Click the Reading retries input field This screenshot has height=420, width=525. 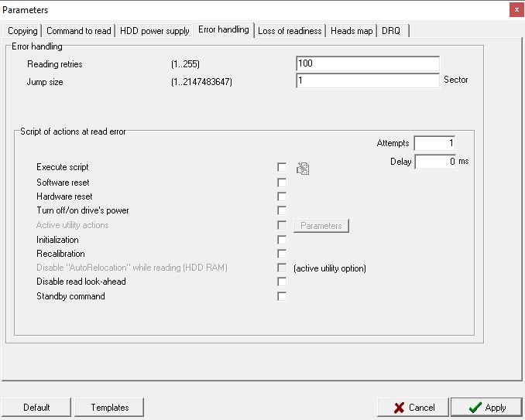367,63
